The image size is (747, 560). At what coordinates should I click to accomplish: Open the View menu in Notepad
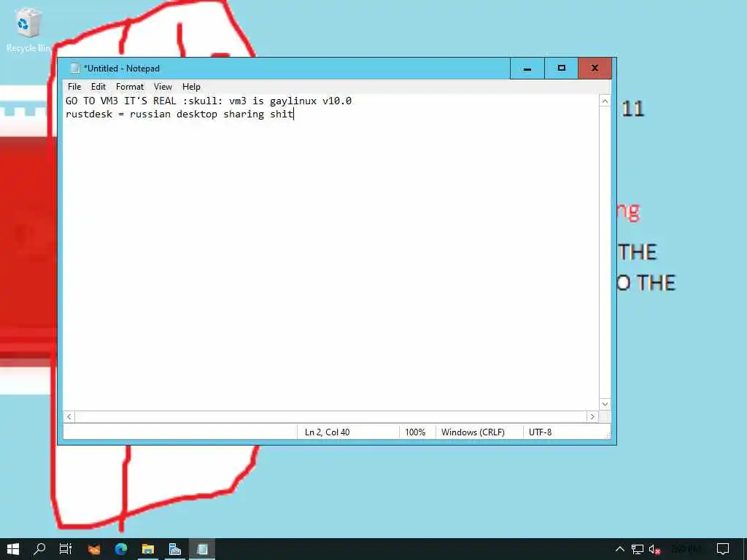coord(163,87)
